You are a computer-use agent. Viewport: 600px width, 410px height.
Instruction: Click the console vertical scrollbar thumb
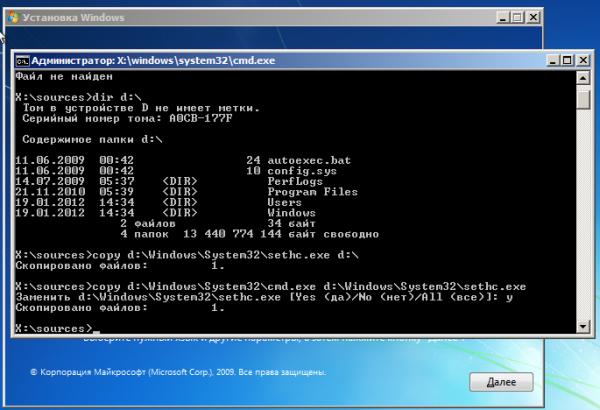581,98
